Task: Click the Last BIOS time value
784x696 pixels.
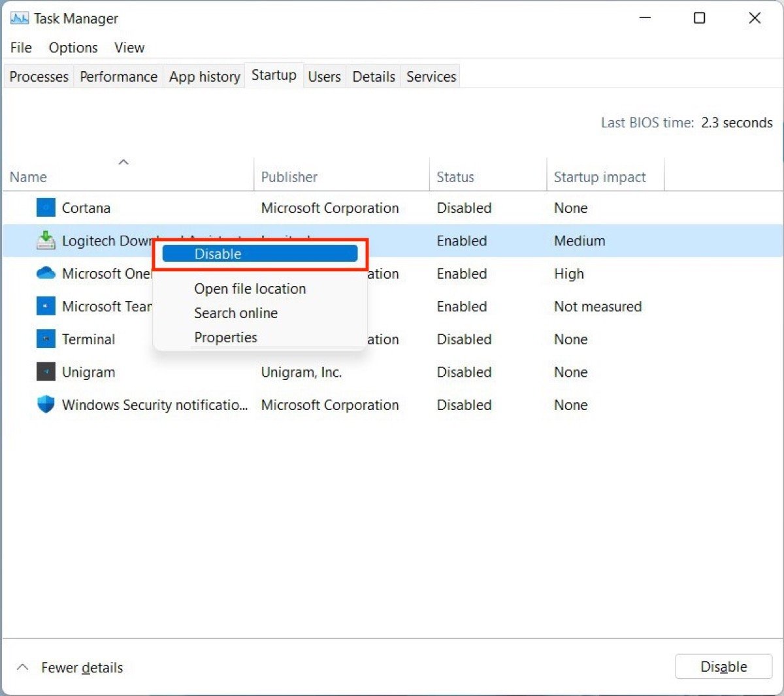Action: (x=737, y=123)
